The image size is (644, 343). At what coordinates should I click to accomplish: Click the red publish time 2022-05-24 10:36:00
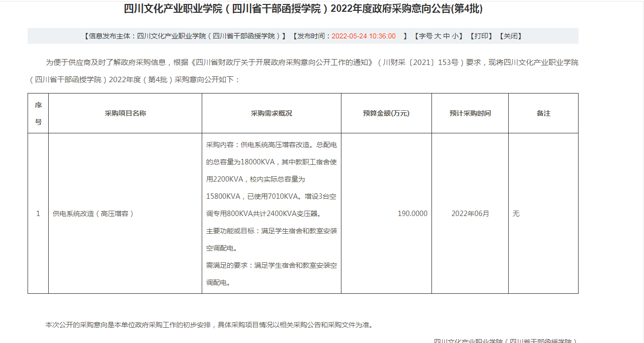(x=364, y=36)
